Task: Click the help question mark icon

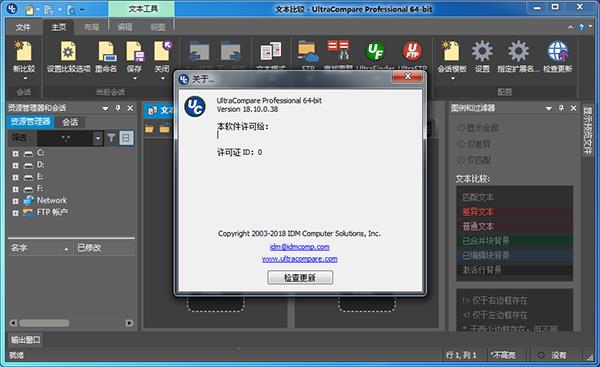Action: (x=581, y=27)
